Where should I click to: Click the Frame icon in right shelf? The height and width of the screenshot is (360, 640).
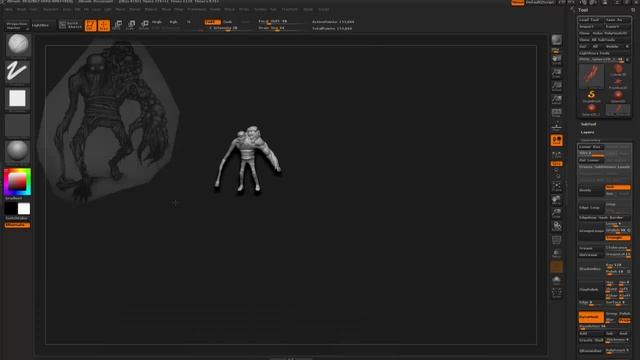tap(556, 187)
